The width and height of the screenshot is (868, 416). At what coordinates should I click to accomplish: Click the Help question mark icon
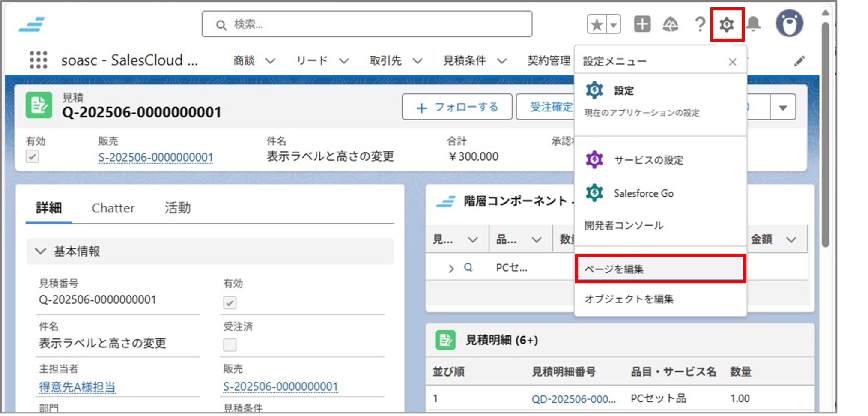(x=700, y=24)
